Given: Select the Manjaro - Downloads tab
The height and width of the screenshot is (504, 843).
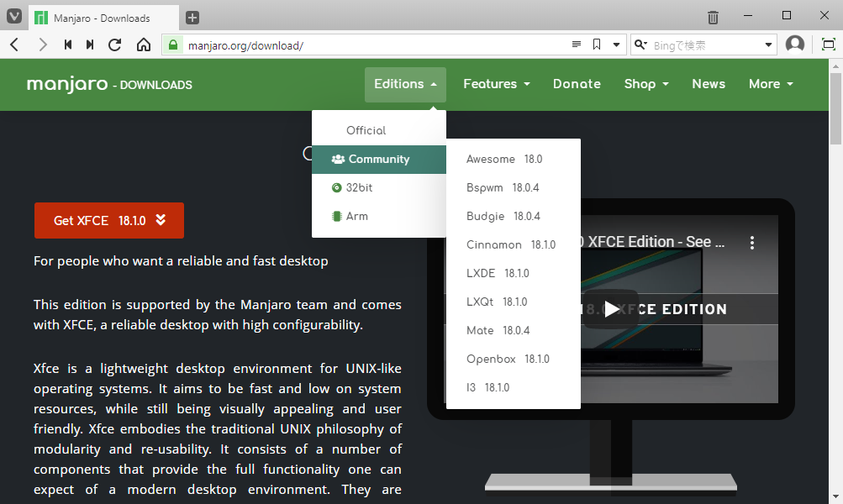Looking at the screenshot, I should pyautogui.click(x=103, y=18).
